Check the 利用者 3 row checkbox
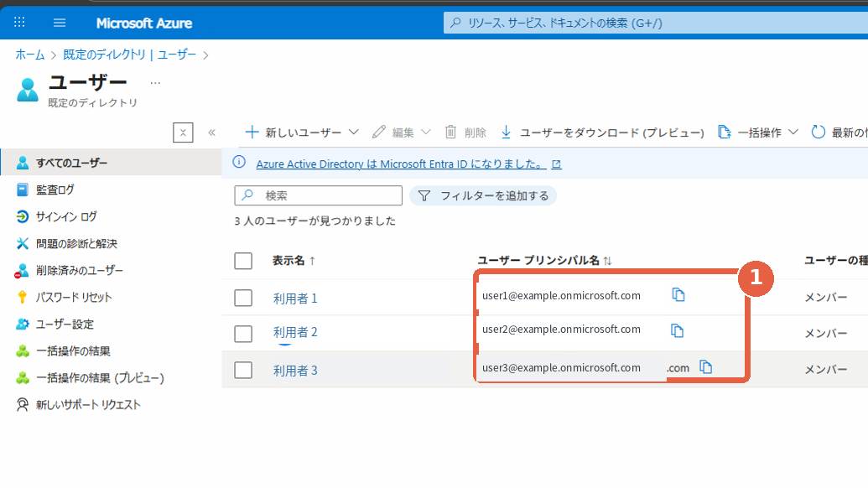This screenshot has width=868, height=488. pos(243,370)
